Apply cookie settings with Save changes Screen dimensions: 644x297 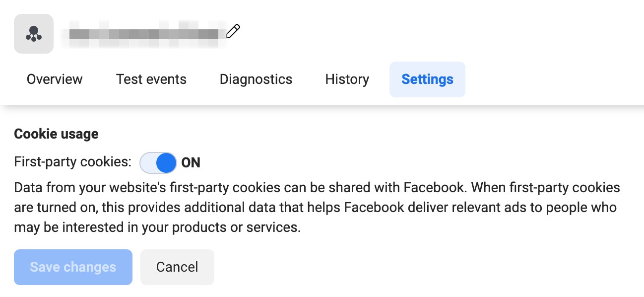72,267
